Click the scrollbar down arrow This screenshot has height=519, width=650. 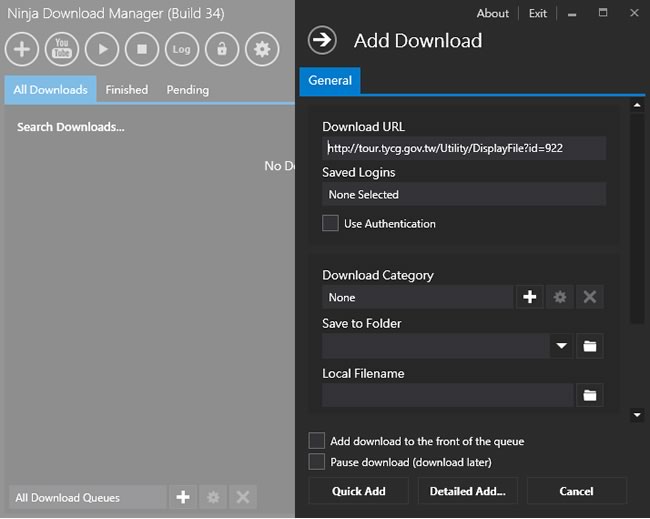[x=637, y=415]
